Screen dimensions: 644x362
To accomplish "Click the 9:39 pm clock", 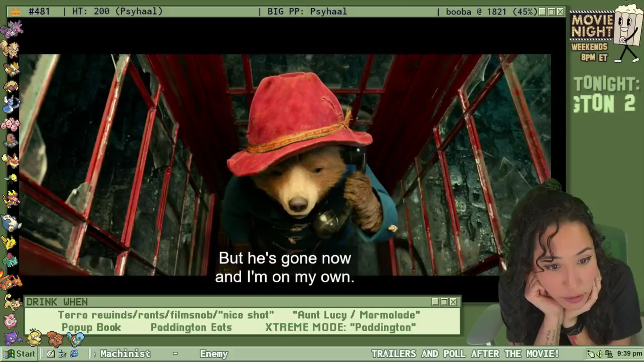I will pos(629,354).
